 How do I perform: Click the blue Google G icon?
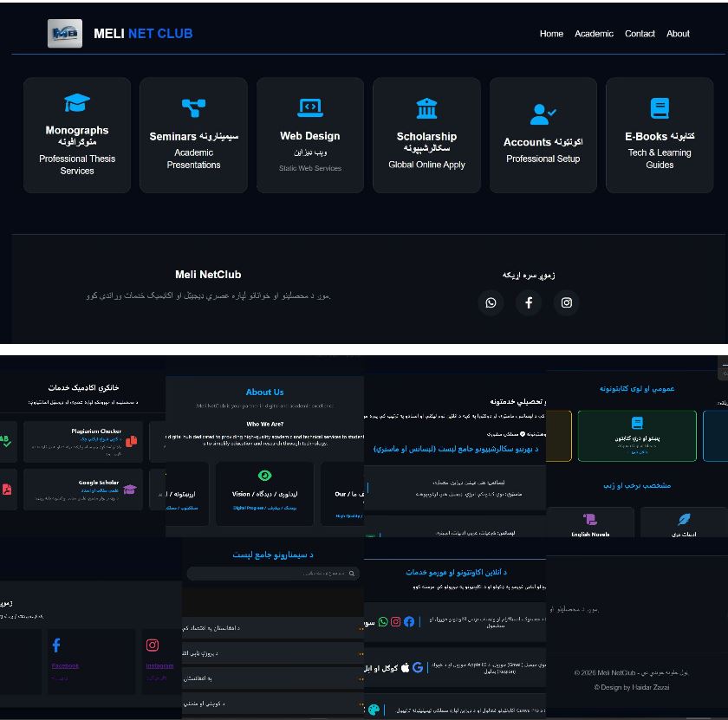[x=418, y=667]
